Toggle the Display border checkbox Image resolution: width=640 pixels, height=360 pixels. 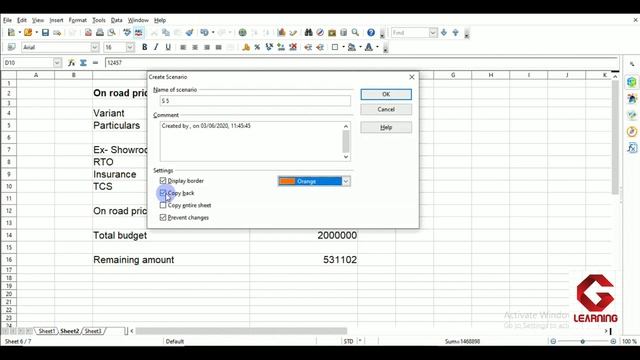[163, 180]
